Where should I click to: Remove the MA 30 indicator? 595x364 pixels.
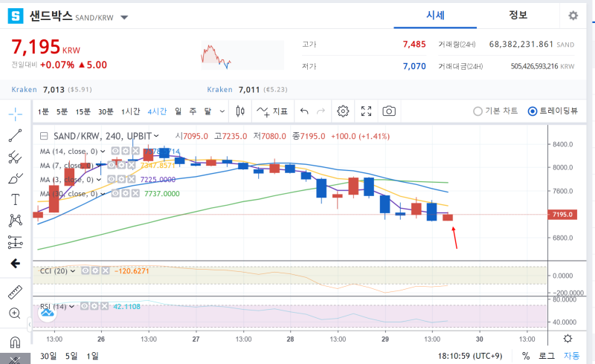click(x=135, y=193)
